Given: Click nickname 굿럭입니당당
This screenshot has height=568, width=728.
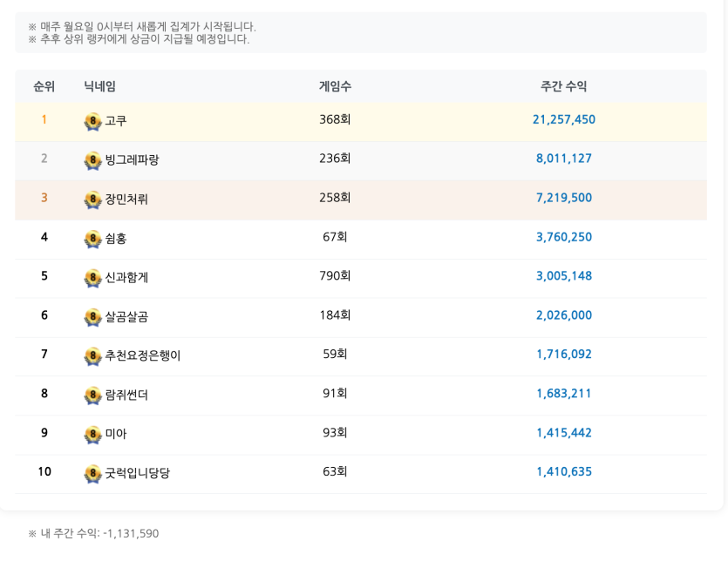Looking at the screenshot, I should pos(138,473).
